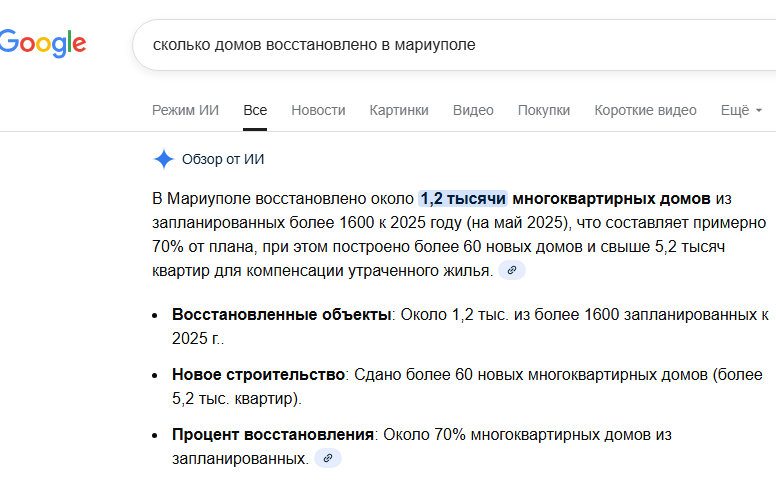
Task: Click the Новое строительство bullet heading
Action: pyautogui.click(x=258, y=374)
